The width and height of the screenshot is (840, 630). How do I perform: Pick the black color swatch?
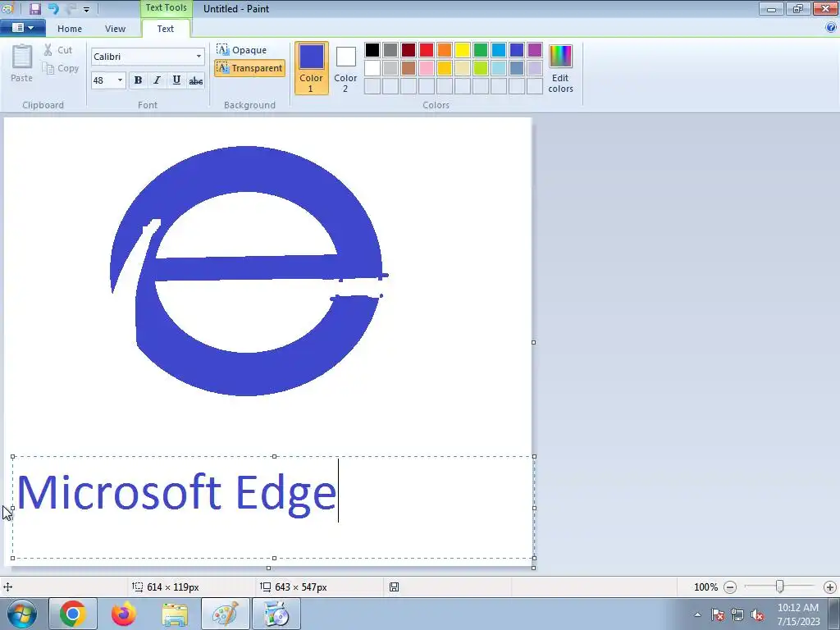tap(372, 50)
